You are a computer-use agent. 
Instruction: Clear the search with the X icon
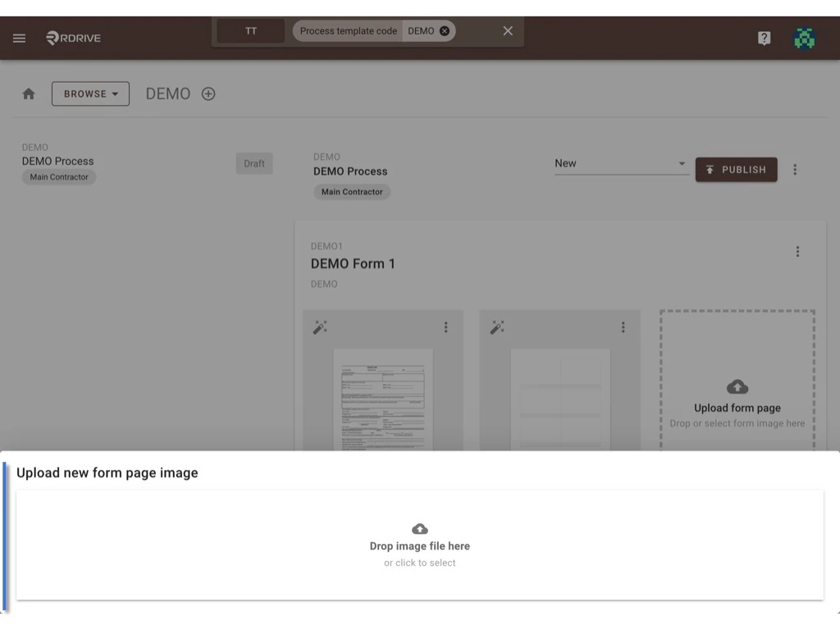[507, 30]
